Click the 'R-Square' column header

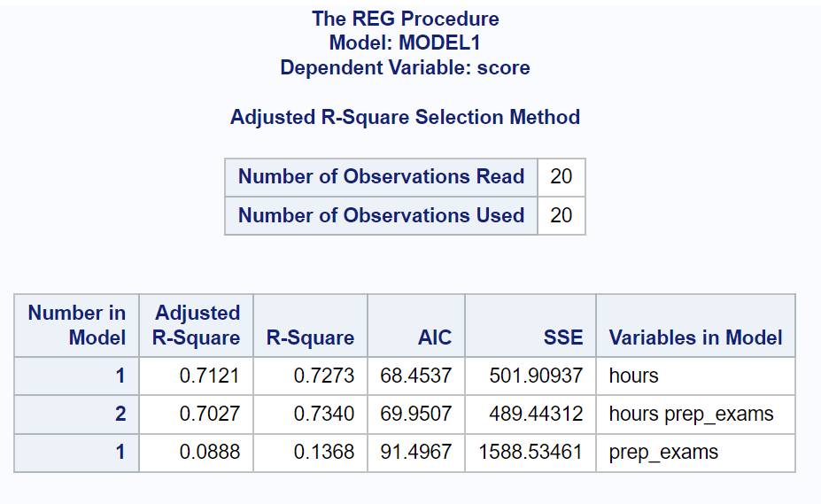tap(310, 325)
